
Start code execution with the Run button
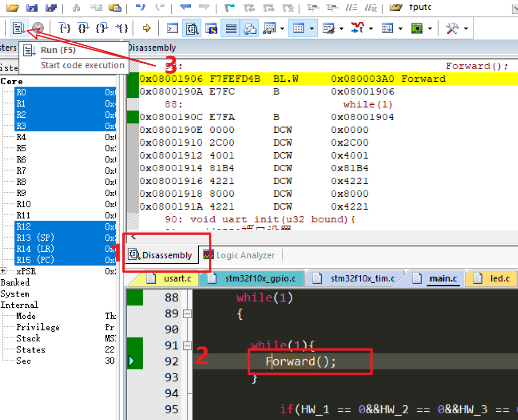pos(19,28)
